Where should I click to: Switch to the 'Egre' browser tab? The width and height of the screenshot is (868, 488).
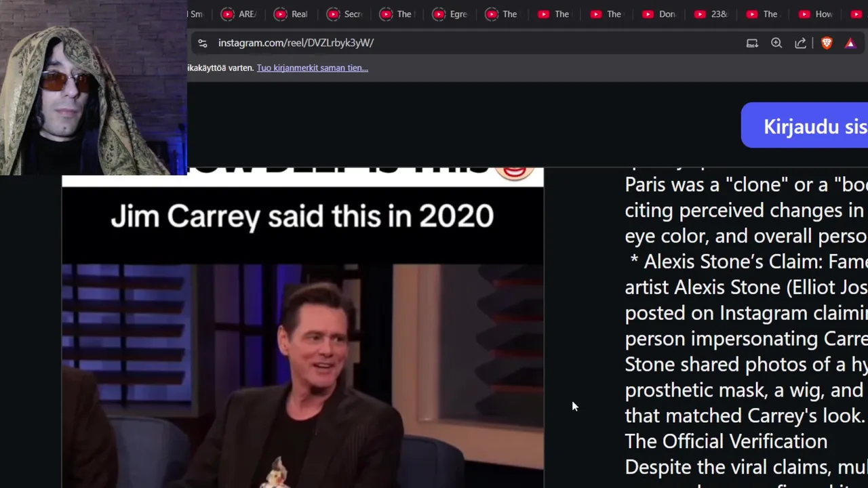pyautogui.click(x=450, y=14)
